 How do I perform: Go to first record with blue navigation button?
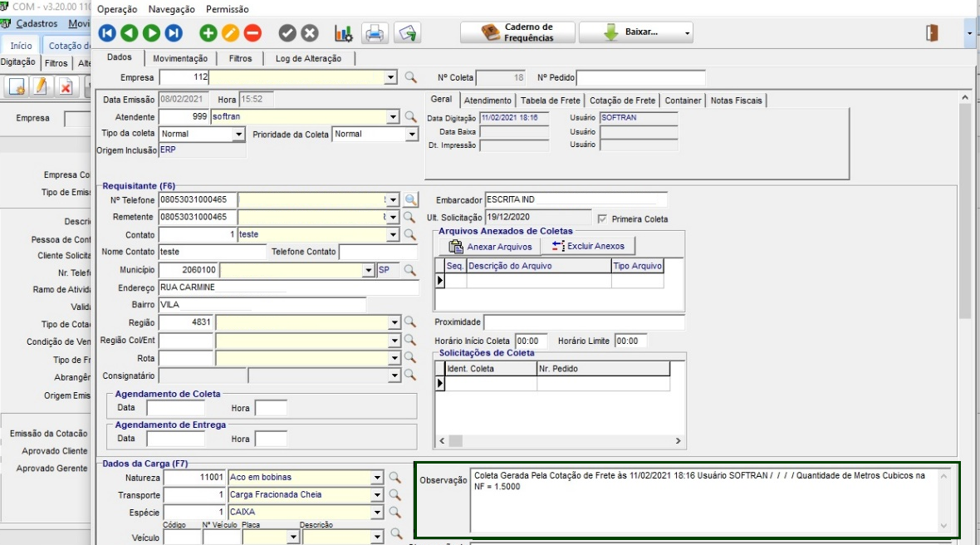(107, 33)
